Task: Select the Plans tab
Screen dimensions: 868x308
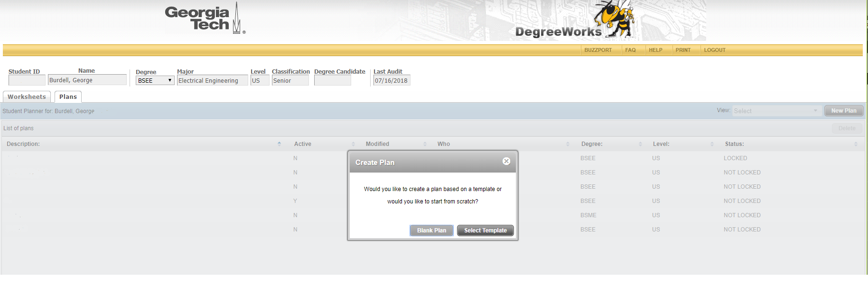Action: click(x=68, y=96)
